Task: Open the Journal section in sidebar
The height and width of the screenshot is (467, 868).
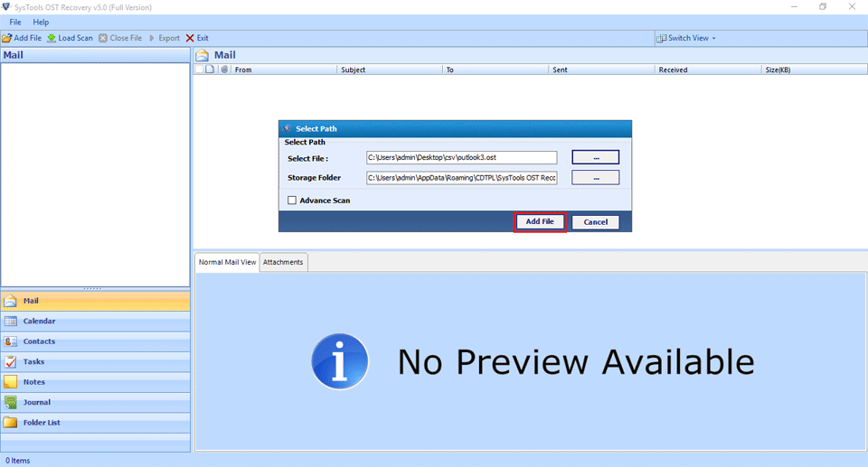Action: coord(36,402)
